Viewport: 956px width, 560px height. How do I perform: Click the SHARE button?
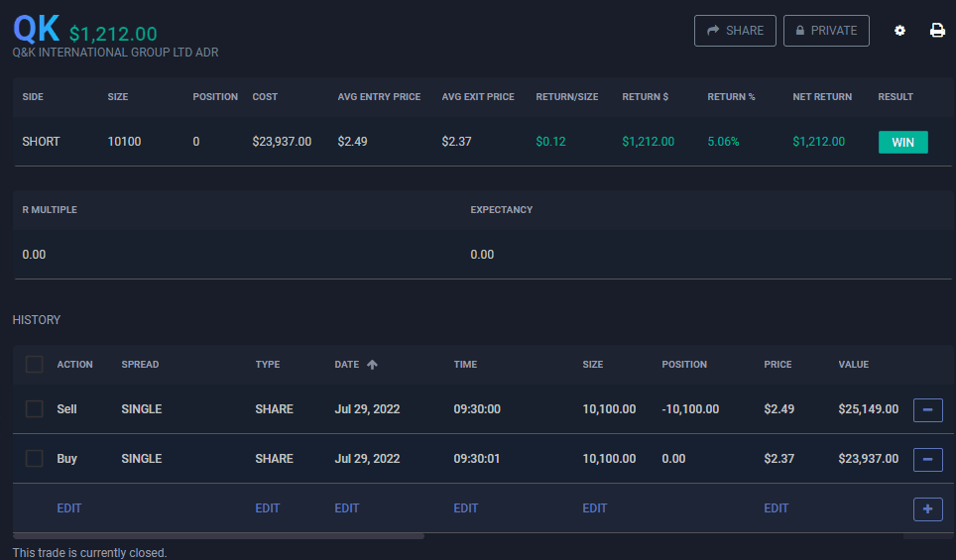(x=735, y=31)
